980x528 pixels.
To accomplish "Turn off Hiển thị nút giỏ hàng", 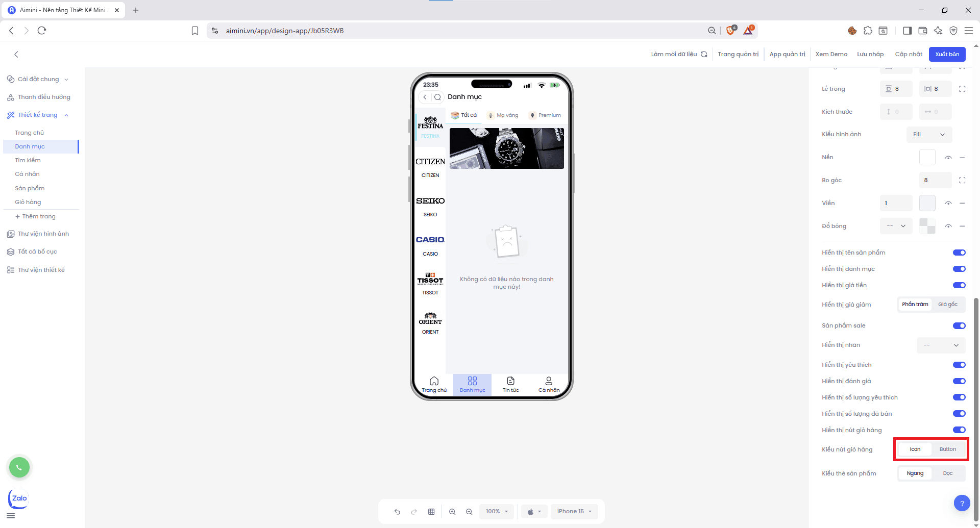I will 959,430.
